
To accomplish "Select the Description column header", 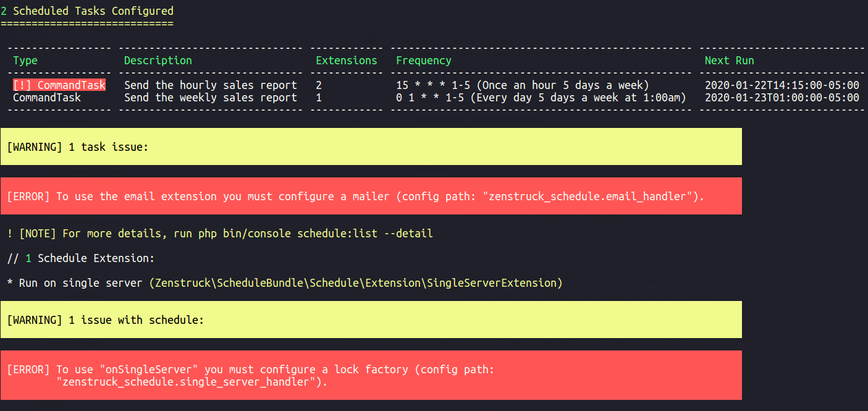I will click(x=158, y=61).
